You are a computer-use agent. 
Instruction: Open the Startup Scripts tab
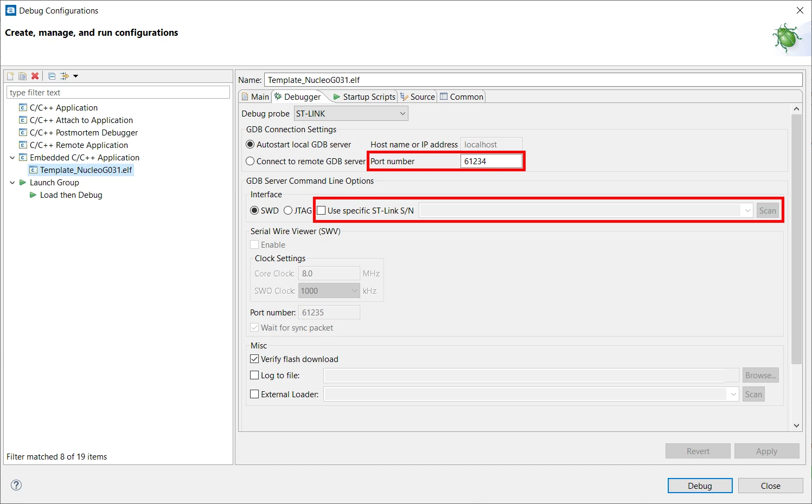pyautogui.click(x=364, y=96)
